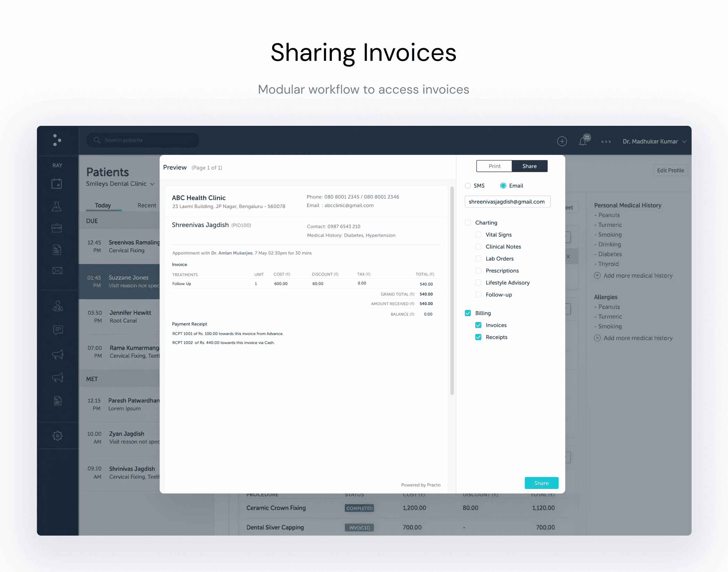Viewport: 728px width, 572px height.
Task: Open the calendar icon in sidebar
Action: point(58,184)
